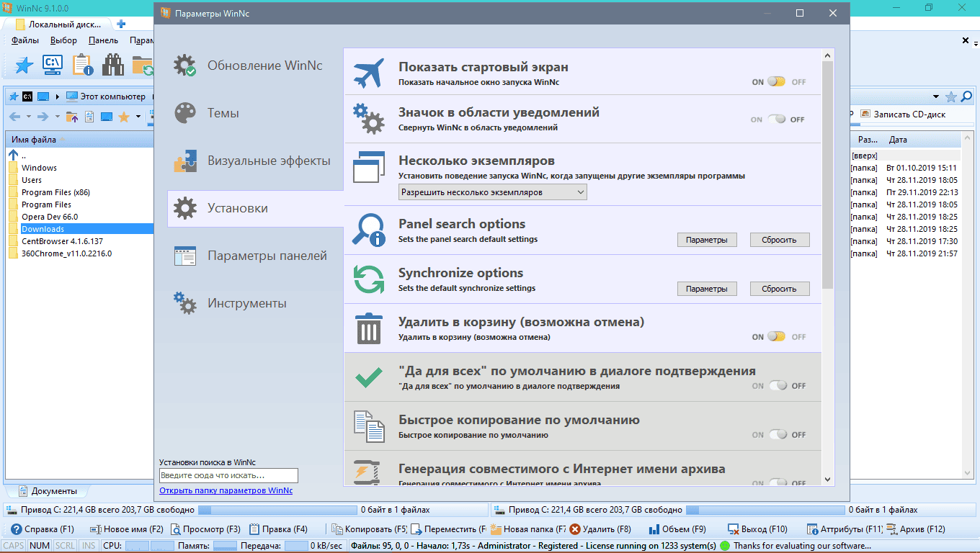Go forward with the right arrow
This screenshot has height=553, width=980.
(43, 117)
